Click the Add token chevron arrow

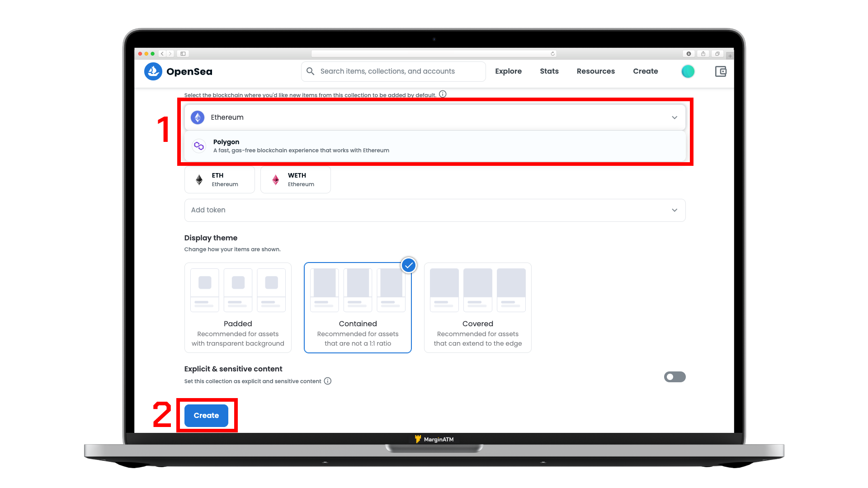click(675, 210)
